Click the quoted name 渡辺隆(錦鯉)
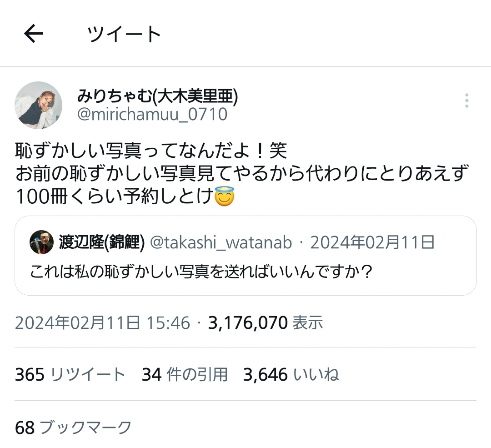The image size is (491, 448). (102, 242)
